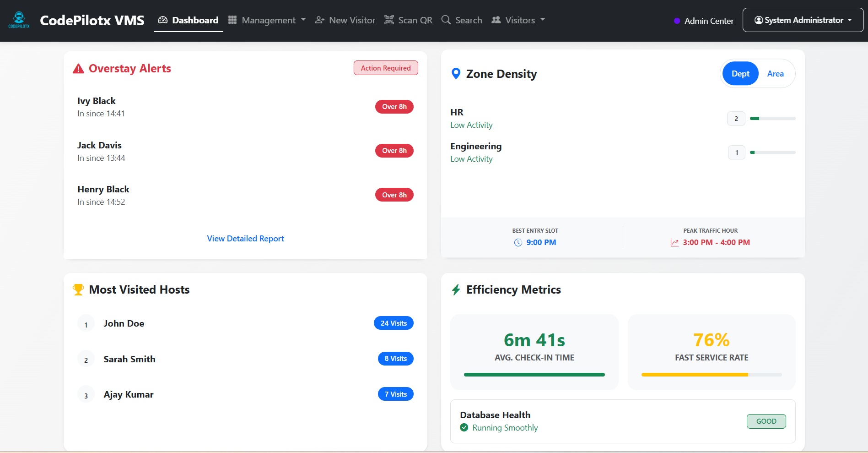Click the Scan QR code icon

tap(388, 20)
